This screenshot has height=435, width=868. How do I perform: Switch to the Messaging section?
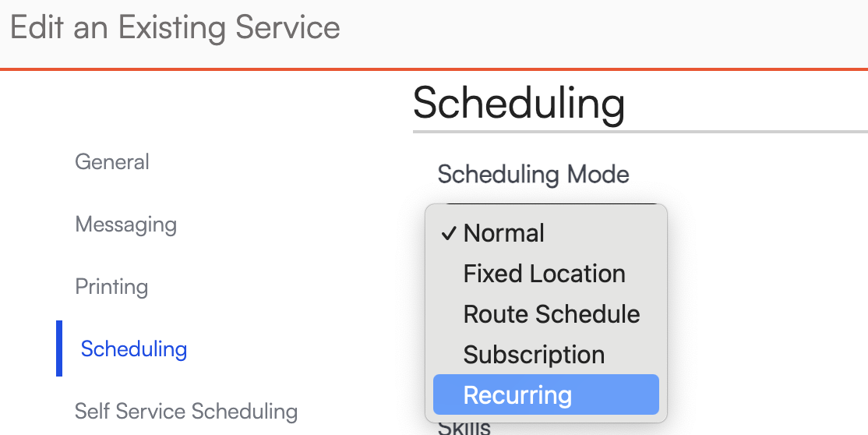coord(125,225)
